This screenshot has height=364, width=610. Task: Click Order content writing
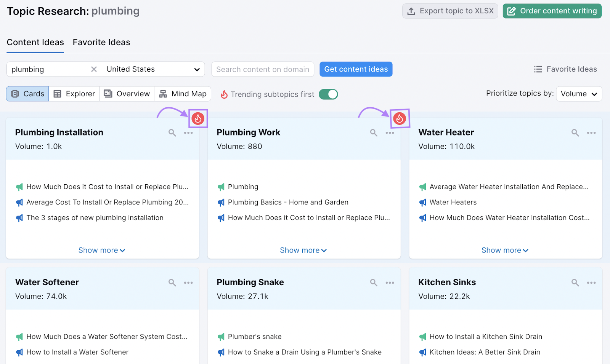[x=552, y=11]
